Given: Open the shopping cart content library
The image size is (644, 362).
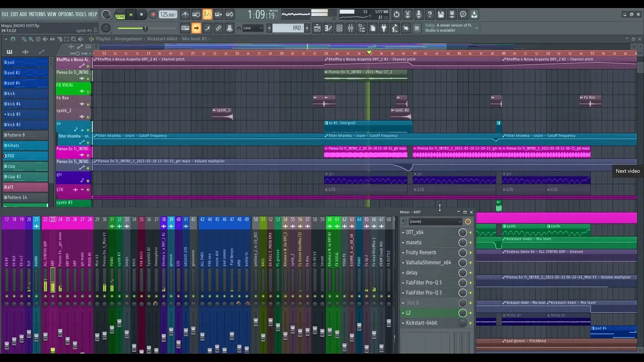Looking at the screenshot, I should coord(417,28).
